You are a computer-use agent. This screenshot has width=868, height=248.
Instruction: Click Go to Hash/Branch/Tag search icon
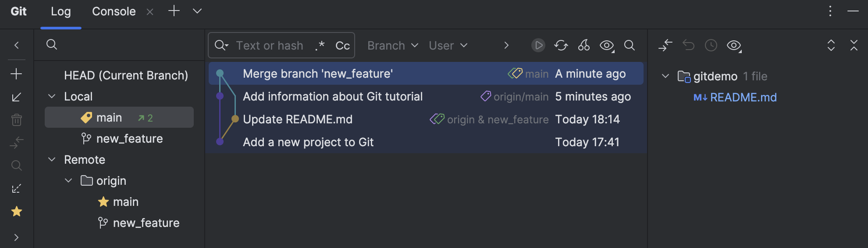tap(630, 45)
